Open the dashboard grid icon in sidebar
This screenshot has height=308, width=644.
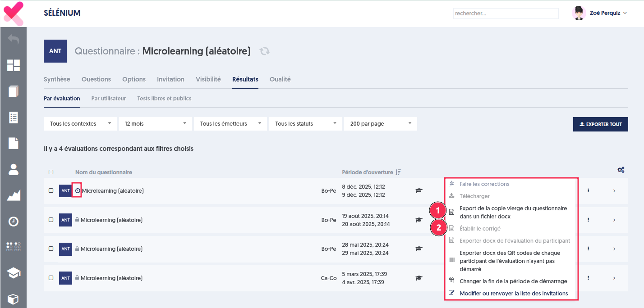point(14,65)
